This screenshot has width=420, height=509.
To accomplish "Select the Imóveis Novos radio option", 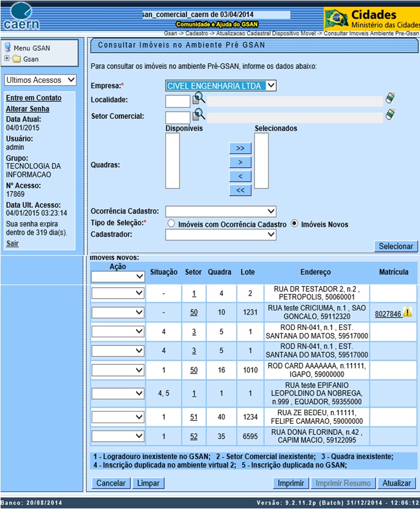I will [295, 224].
